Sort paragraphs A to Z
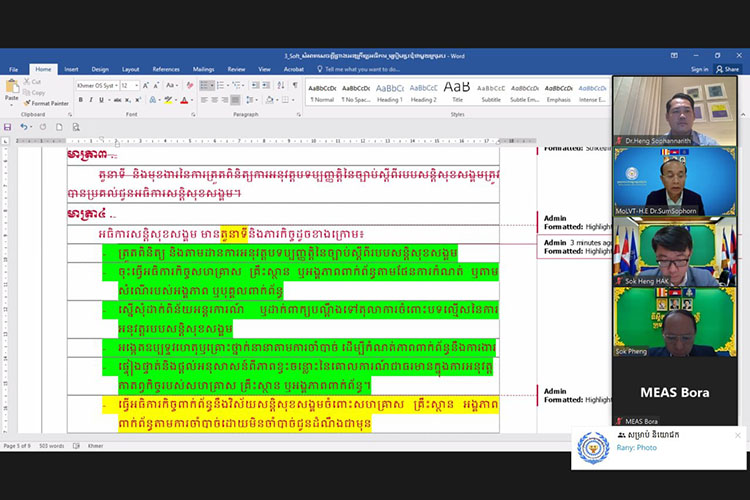750x500 pixels. pyautogui.click(x=281, y=86)
